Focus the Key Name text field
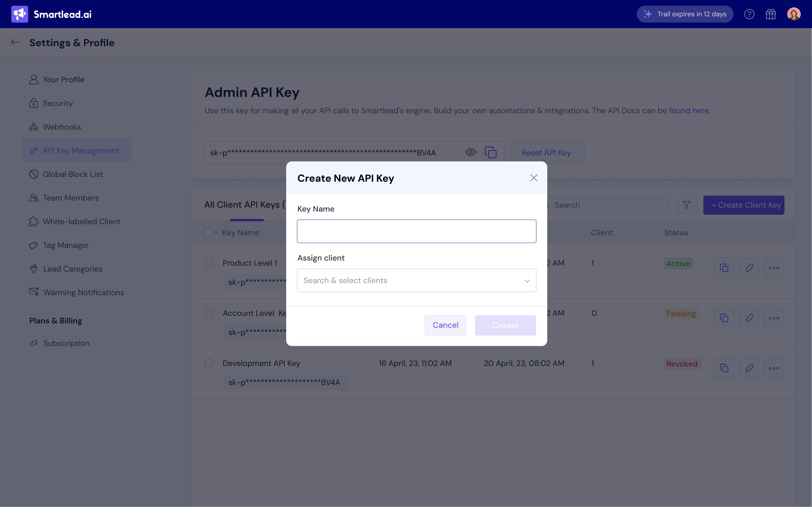 pos(416,231)
